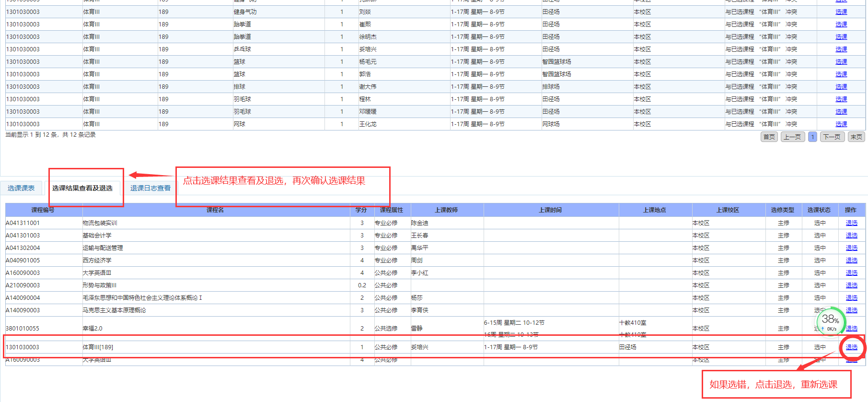Click 选课 link for 篮球 with 郭浩
The width and height of the screenshot is (868, 402).
click(x=841, y=74)
